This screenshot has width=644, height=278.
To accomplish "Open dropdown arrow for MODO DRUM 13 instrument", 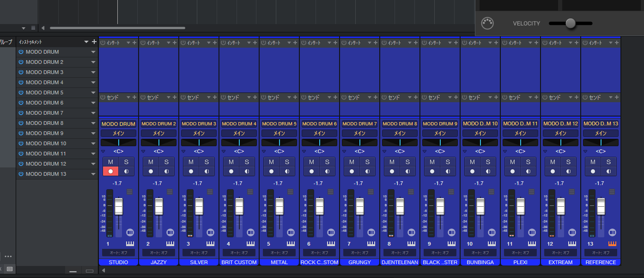I will pos(93,174).
